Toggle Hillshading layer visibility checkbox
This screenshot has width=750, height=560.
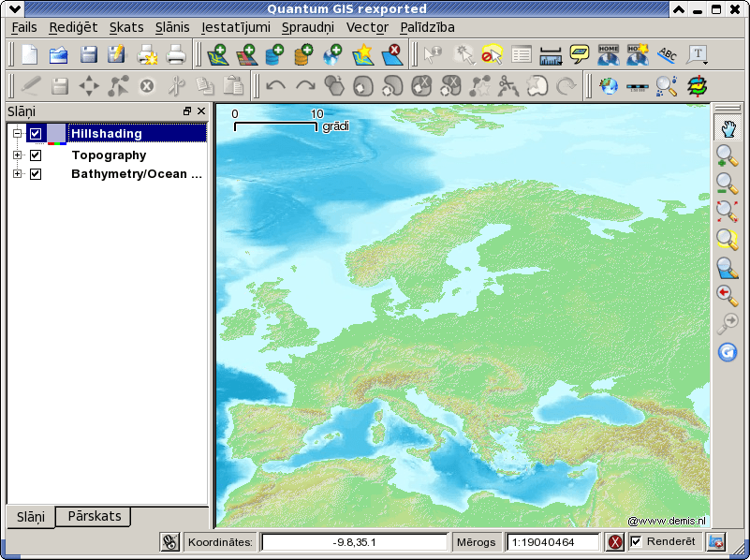[36, 133]
